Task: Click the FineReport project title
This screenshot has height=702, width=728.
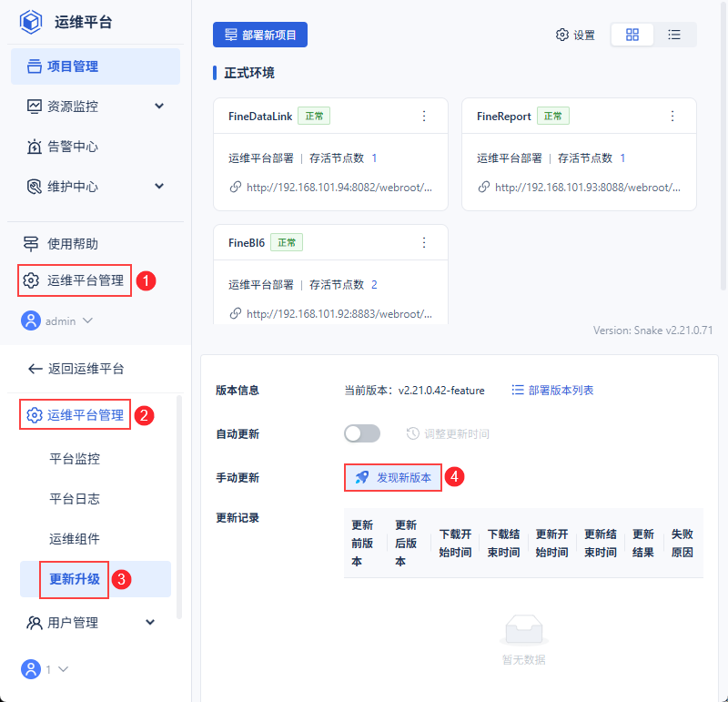Action: point(504,117)
